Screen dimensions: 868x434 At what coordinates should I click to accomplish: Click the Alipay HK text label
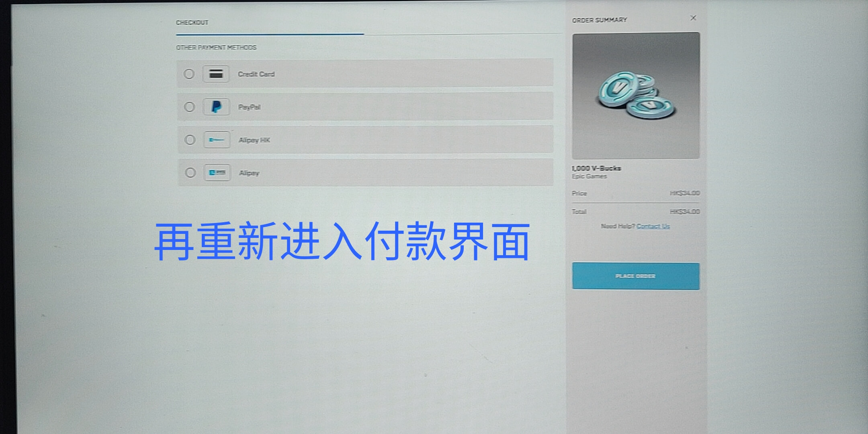254,140
